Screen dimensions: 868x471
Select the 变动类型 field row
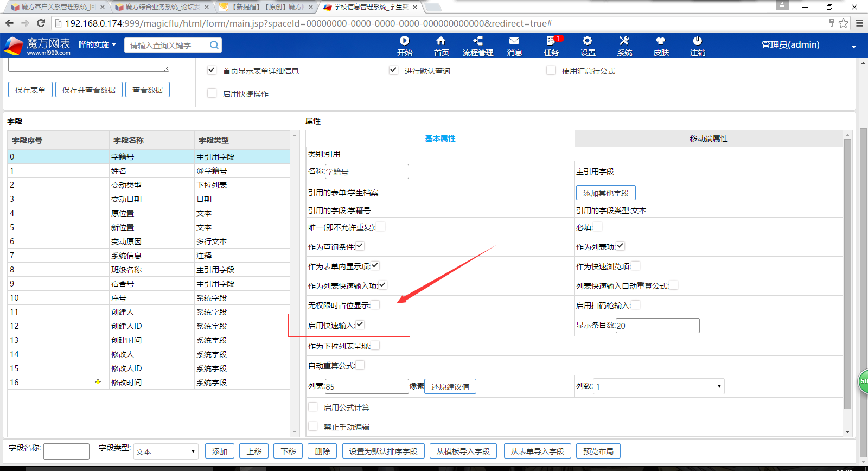(149, 184)
